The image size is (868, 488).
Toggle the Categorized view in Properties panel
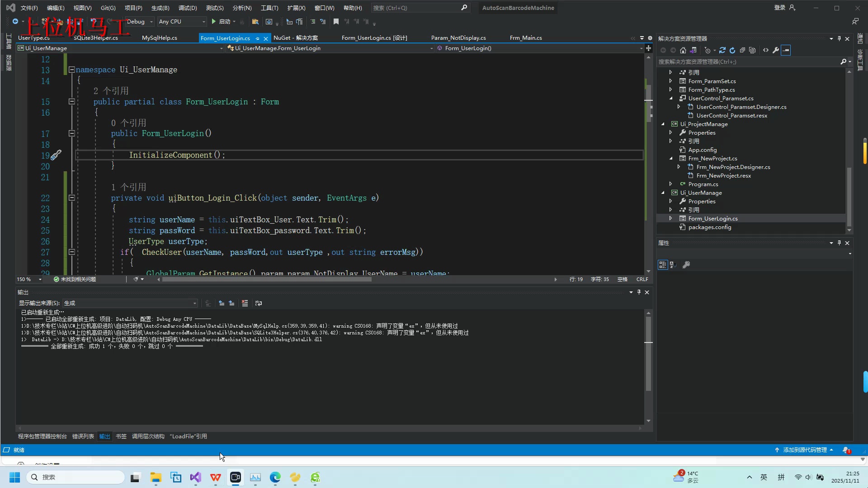point(663,265)
